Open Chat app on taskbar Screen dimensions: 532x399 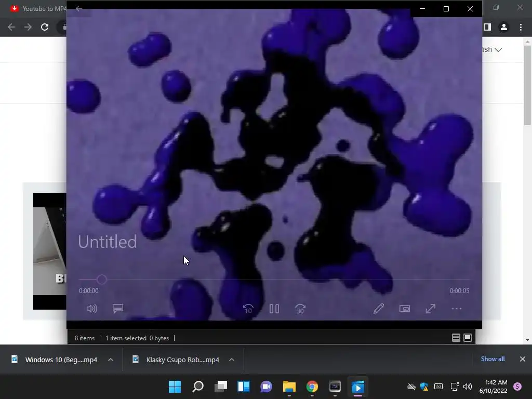pyautogui.click(x=267, y=387)
